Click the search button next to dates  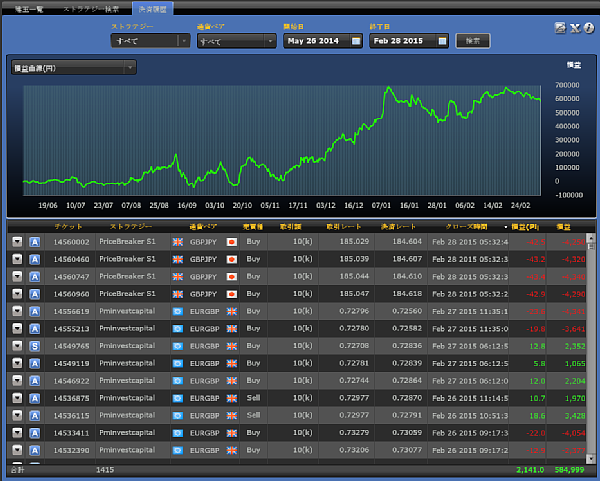[x=472, y=41]
